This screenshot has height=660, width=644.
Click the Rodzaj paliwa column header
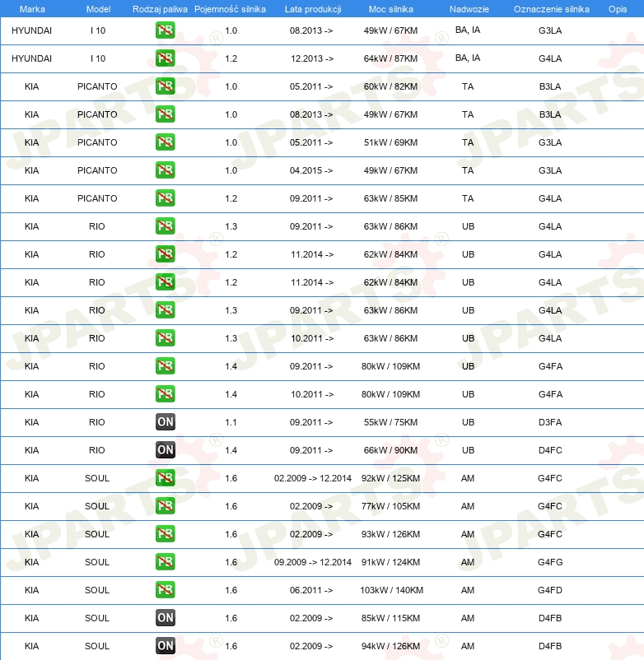(x=160, y=9)
